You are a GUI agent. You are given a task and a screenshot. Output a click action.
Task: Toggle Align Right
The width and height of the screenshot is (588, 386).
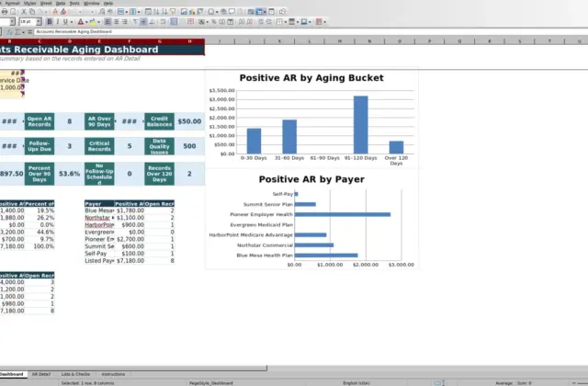coord(125,22)
